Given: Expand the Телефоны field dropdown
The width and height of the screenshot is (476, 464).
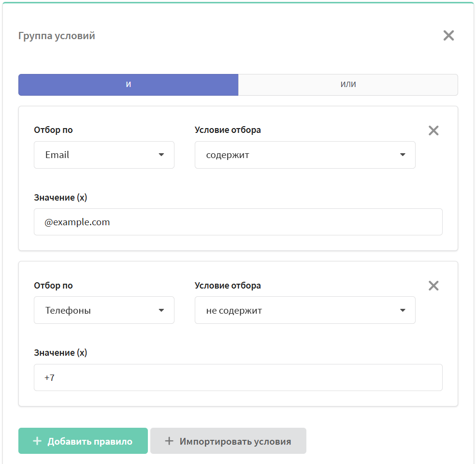Looking at the screenshot, I should [x=104, y=310].
